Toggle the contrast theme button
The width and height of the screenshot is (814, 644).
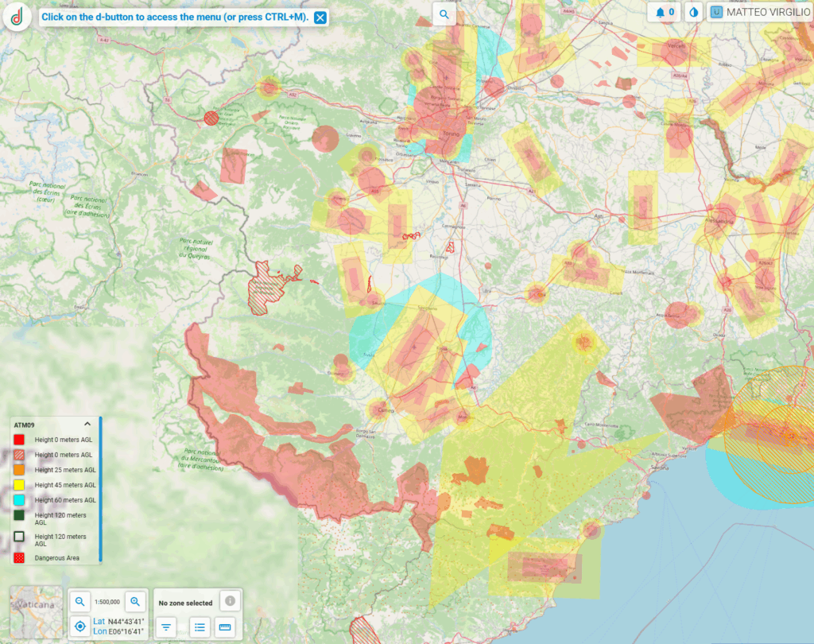(x=694, y=13)
